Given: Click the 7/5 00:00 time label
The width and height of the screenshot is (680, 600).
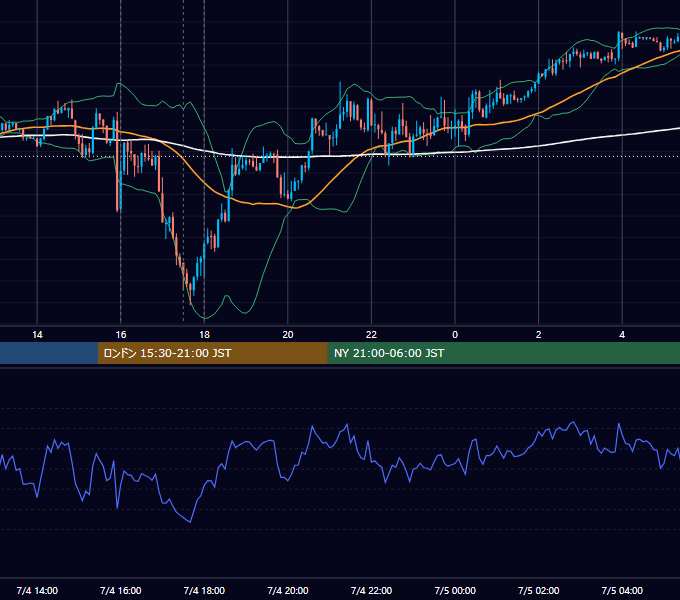Looking at the screenshot, I should point(455,590).
